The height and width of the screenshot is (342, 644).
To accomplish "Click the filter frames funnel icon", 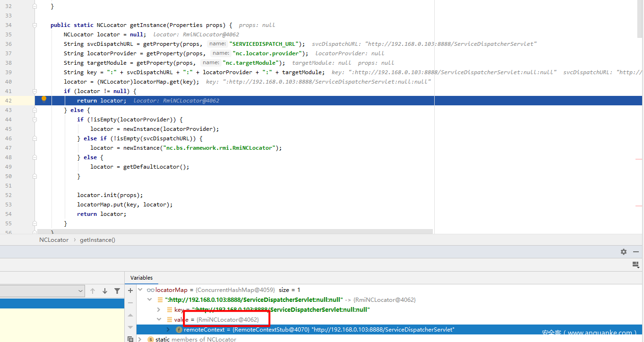I will click(117, 291).
